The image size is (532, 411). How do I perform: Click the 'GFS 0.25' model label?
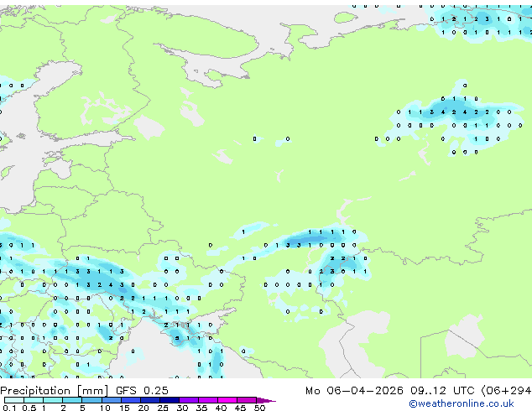(142, 391)
